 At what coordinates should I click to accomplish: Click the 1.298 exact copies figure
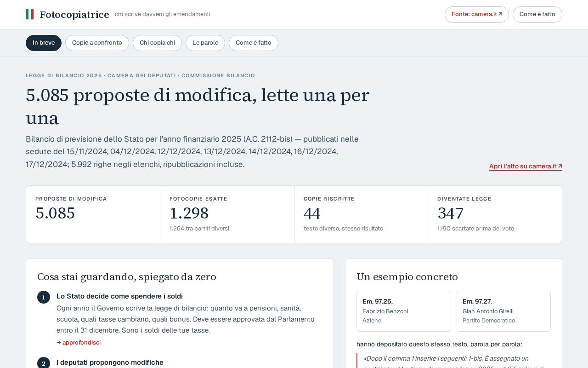click(x=189, y=213)
